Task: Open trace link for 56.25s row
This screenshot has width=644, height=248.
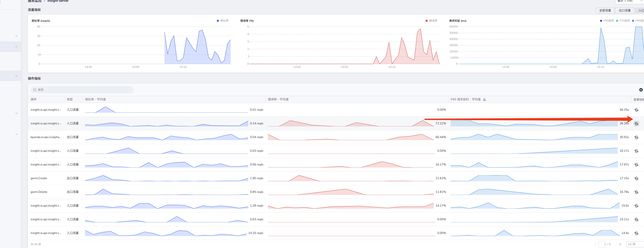Action: point(636,110)
